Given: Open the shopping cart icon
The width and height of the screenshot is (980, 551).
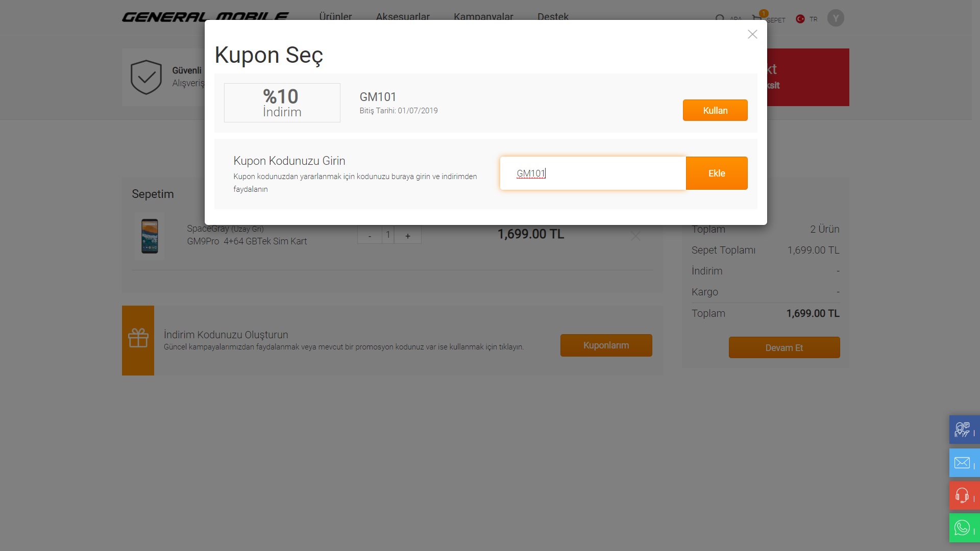Looking at the screenshot, I should (757, 18).
